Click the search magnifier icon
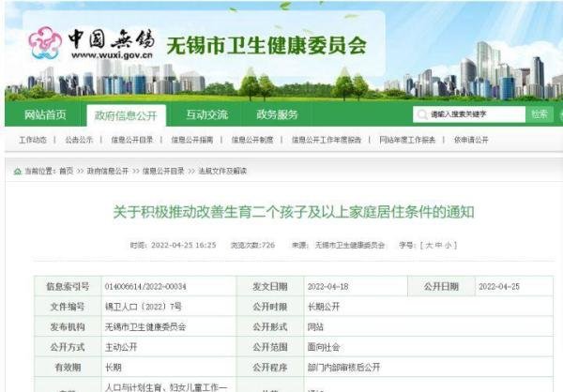563x392 pixels. pos(422,114)
